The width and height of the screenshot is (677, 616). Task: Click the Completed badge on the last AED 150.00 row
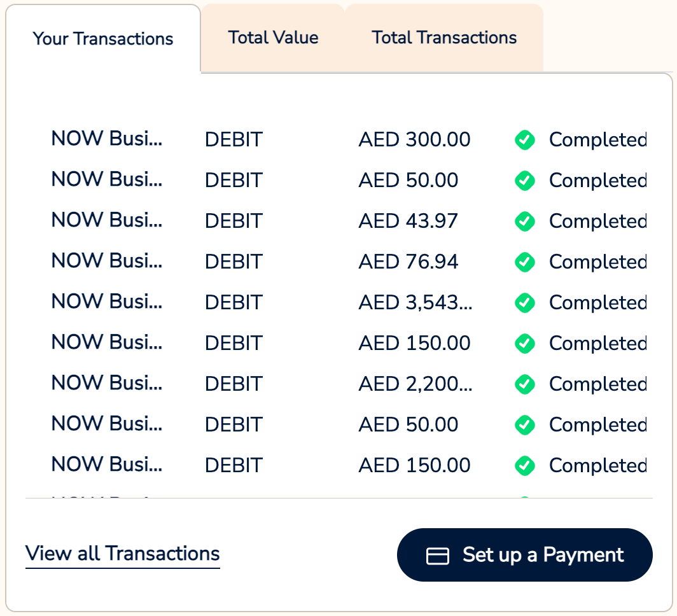click(525, 465)
